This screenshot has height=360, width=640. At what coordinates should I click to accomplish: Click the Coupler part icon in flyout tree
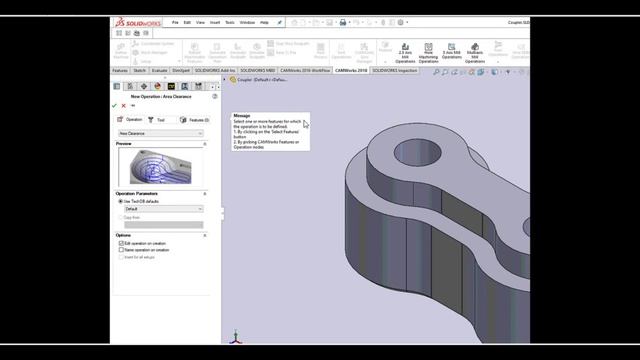click(233, 80)
